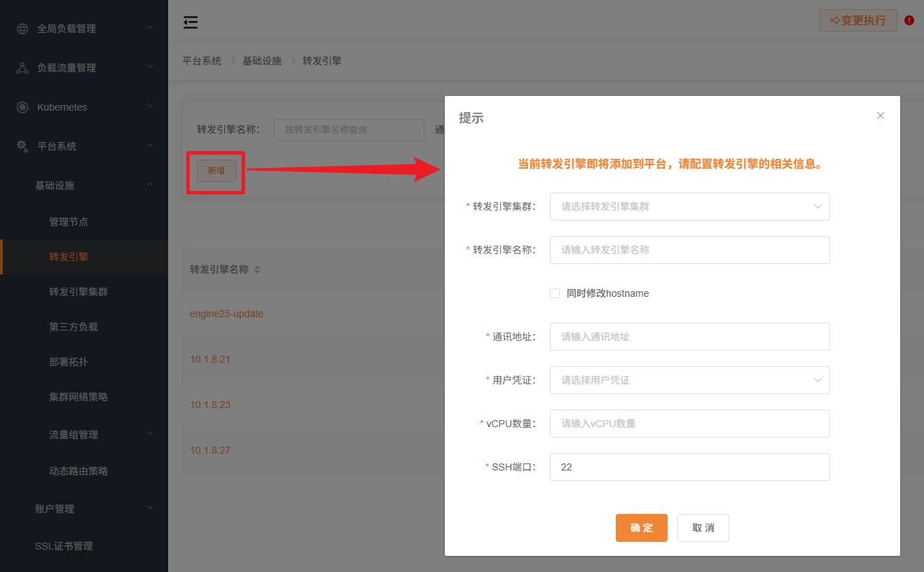
Task: Focus the vCPU数量 input field
Action: [x=690, y=424]
